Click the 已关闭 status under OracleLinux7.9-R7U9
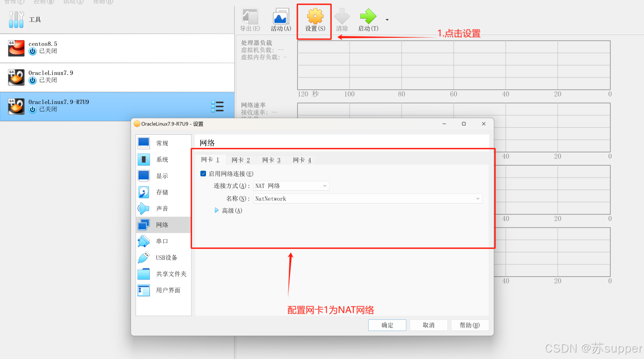Image resolution: width=644 pixels, height=359 pixels. click(x=48, y=109)
